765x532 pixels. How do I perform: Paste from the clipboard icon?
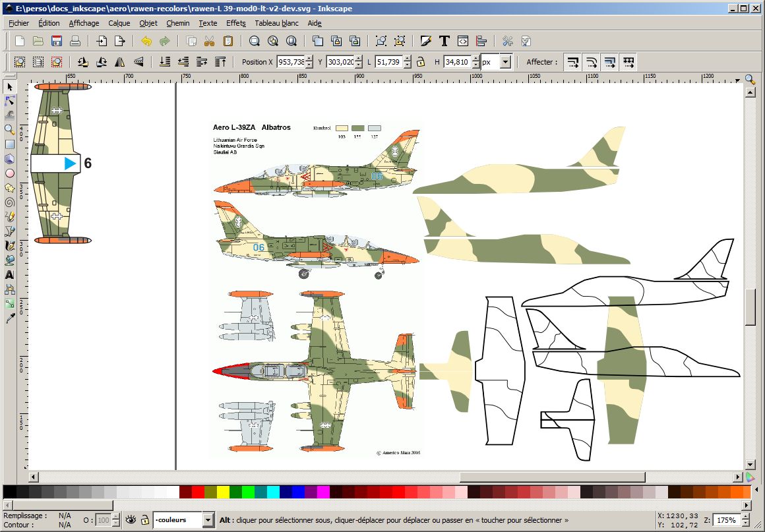(228, 41)
